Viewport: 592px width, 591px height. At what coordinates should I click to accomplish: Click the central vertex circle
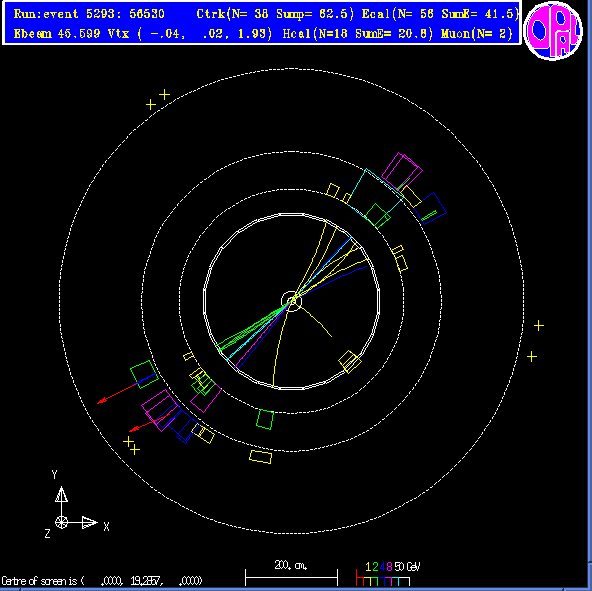(x=291, y=301)
